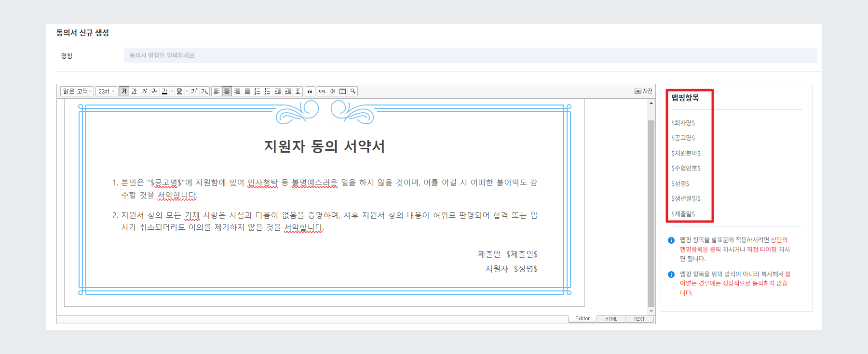Click the 맵핑항목 panel heading
This screenshot has width=868, height=354.
tap(685, 98)
